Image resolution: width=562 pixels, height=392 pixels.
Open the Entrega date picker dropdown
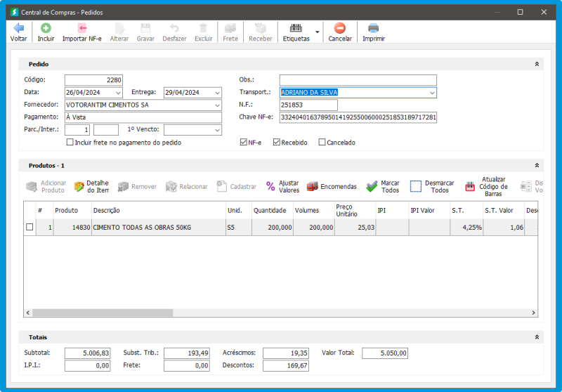(x=216, y=93)
